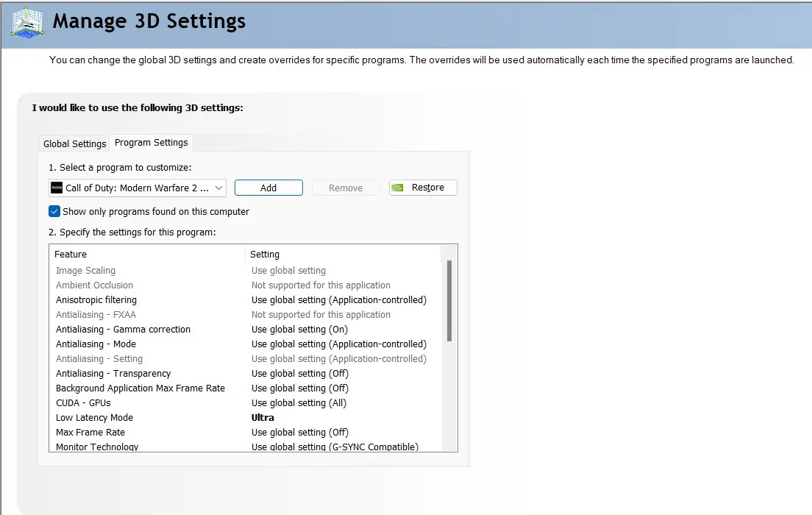
Task: Select the Background Application Max Frame Rate row
Action: coord(140,388)
